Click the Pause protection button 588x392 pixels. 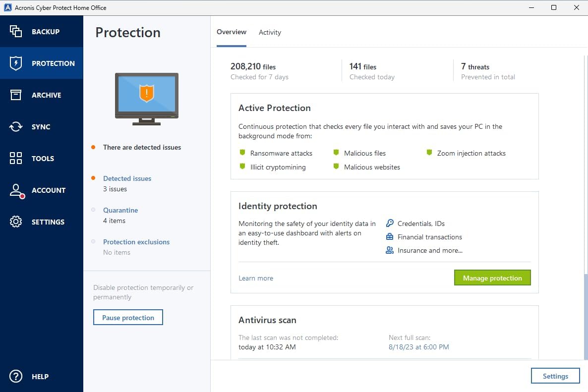tap(128, 317)
